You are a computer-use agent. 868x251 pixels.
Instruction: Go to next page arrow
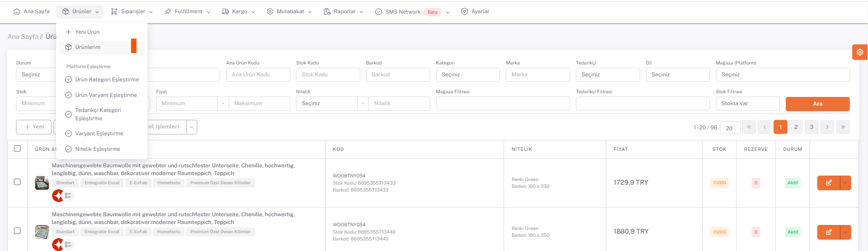827,127
